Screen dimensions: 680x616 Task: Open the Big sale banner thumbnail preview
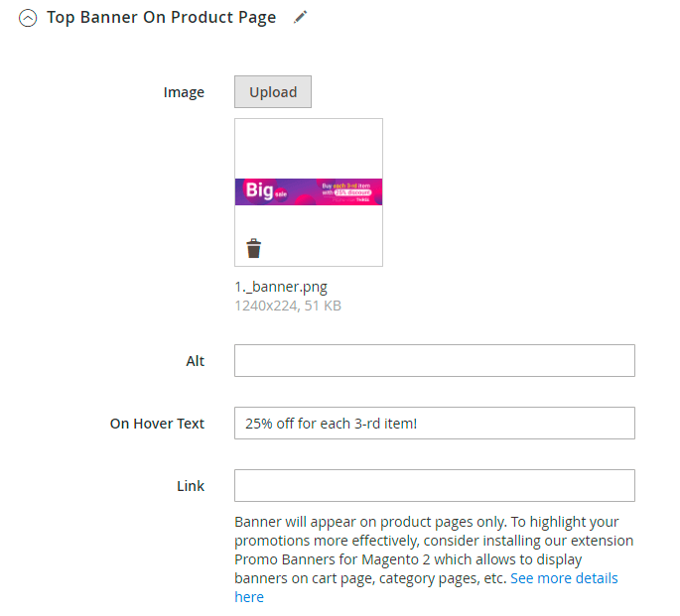tap(309, 191)
